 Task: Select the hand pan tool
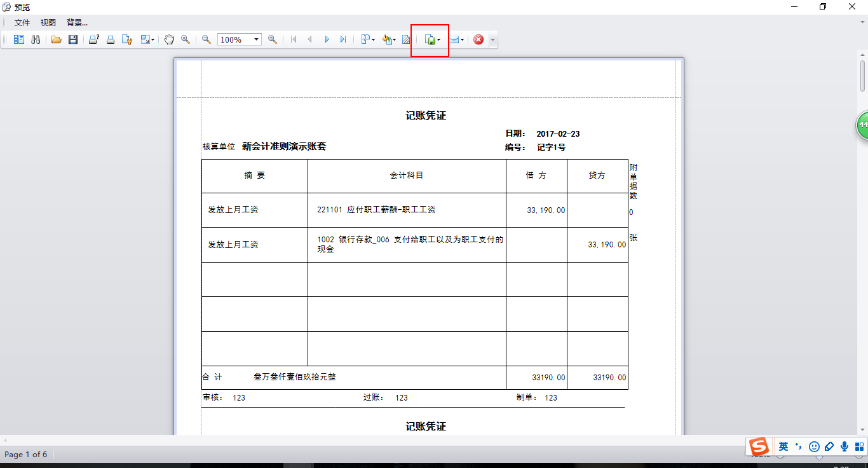click(x=169, y=39)
